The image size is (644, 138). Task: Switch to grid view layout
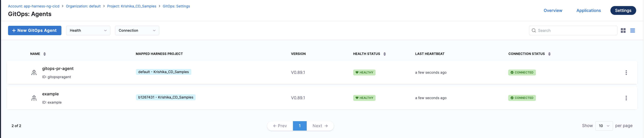pos(623,30)
